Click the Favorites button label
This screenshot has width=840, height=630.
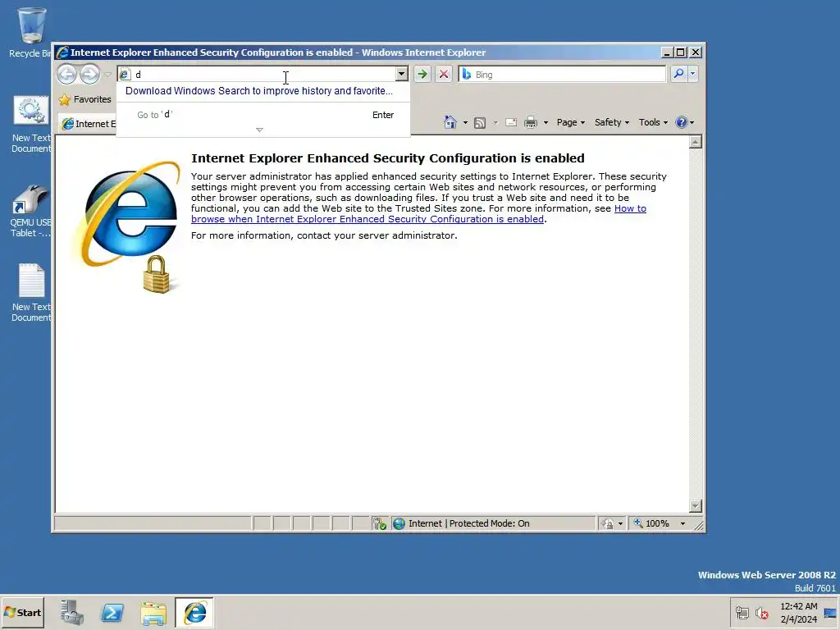coord(92,99)
